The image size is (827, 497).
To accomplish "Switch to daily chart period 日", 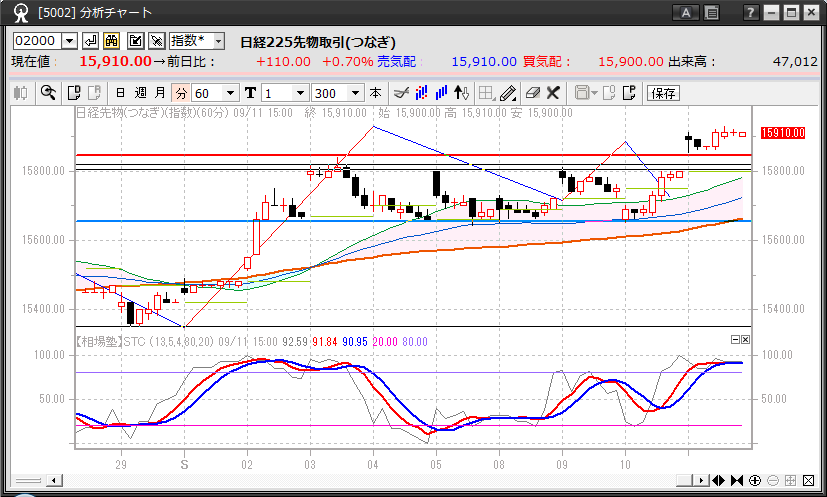I will (120, 93).
